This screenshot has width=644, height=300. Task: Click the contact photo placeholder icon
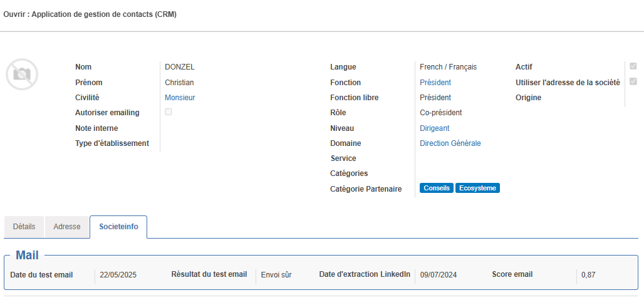22,75
